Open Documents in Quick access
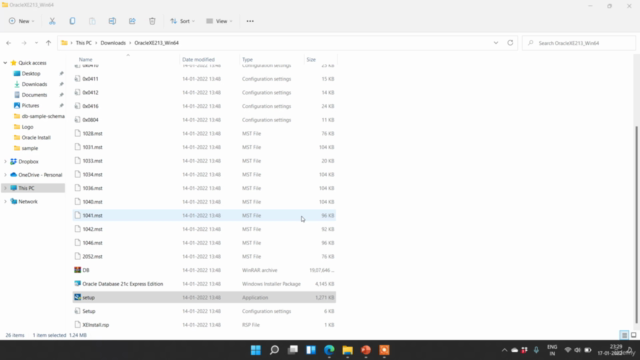The height and width of the screenshot is (360, 640). (x=34, y=95)
